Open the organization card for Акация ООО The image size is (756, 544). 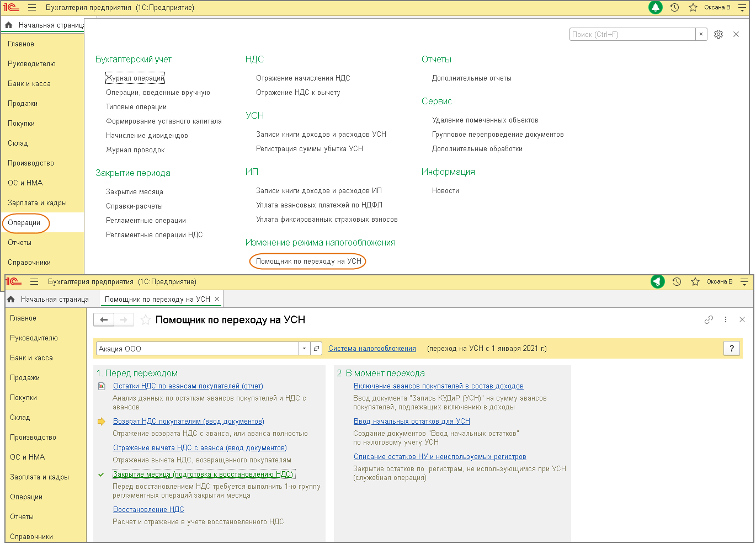316,349
